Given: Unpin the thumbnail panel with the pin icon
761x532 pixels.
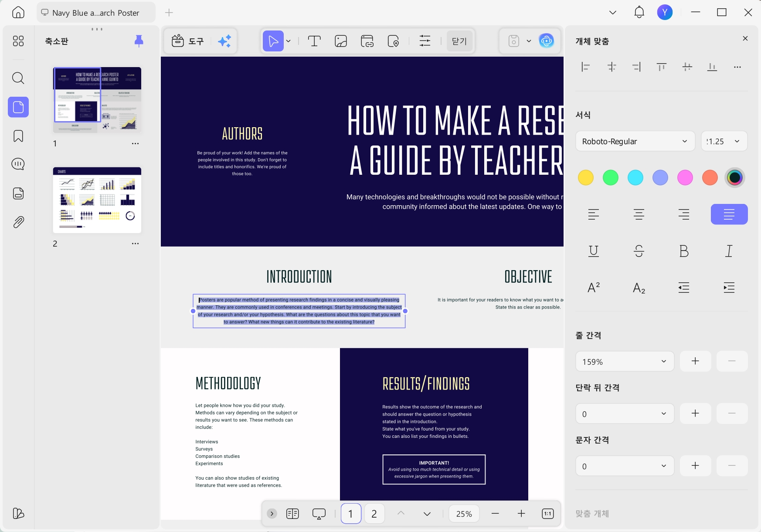Looking at the screenshot, I should (x=139, y=41).
